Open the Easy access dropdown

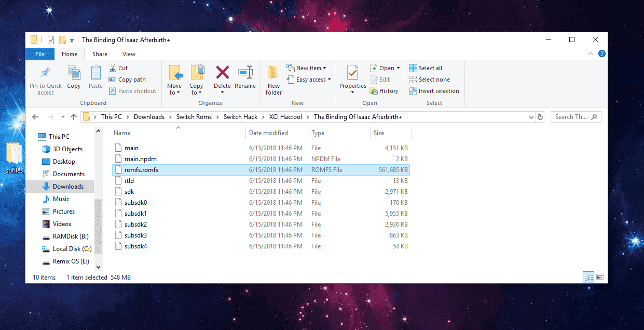click(308, 80)
